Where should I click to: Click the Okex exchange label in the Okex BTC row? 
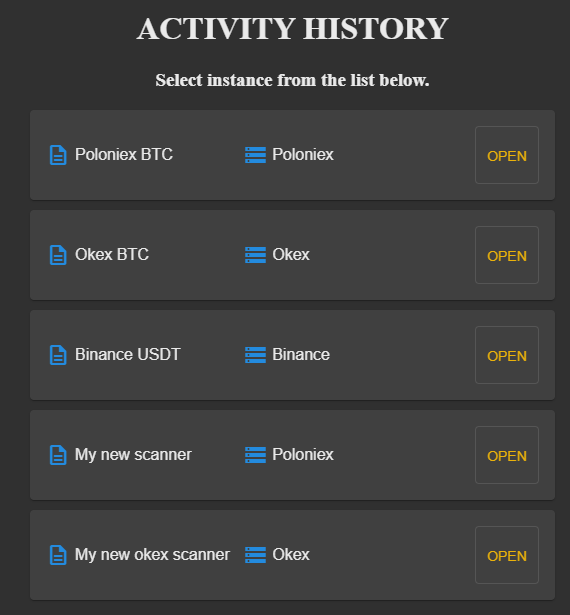click(x=291, y=255)
